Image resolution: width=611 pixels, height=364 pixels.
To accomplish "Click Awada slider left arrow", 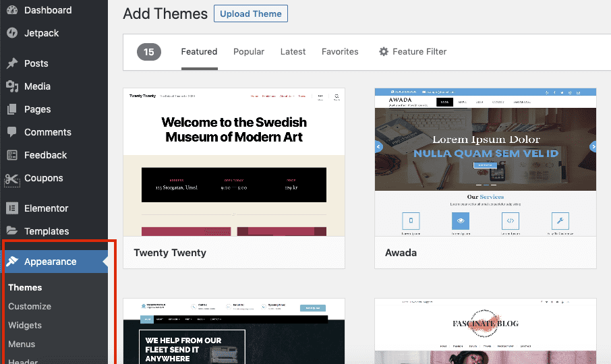I will tap(378, 147).
